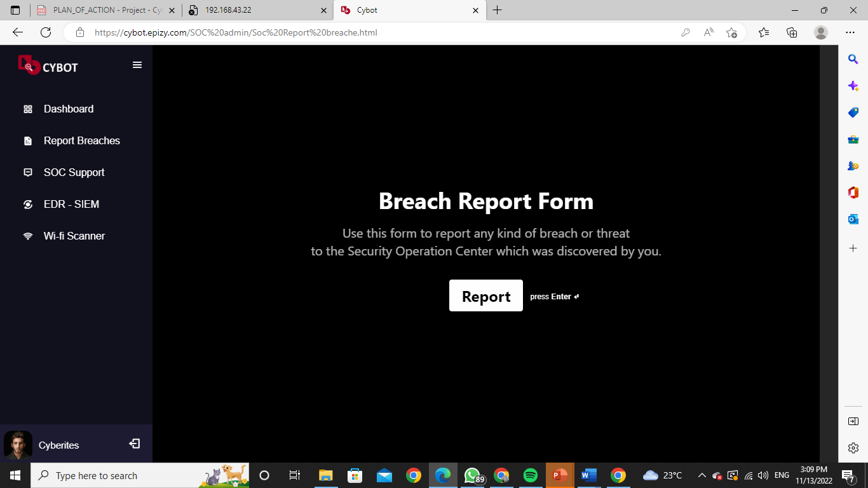Open File Explorer from the taskbar
The width and height of the screenshot is (868, 488).
pos(326,475)
